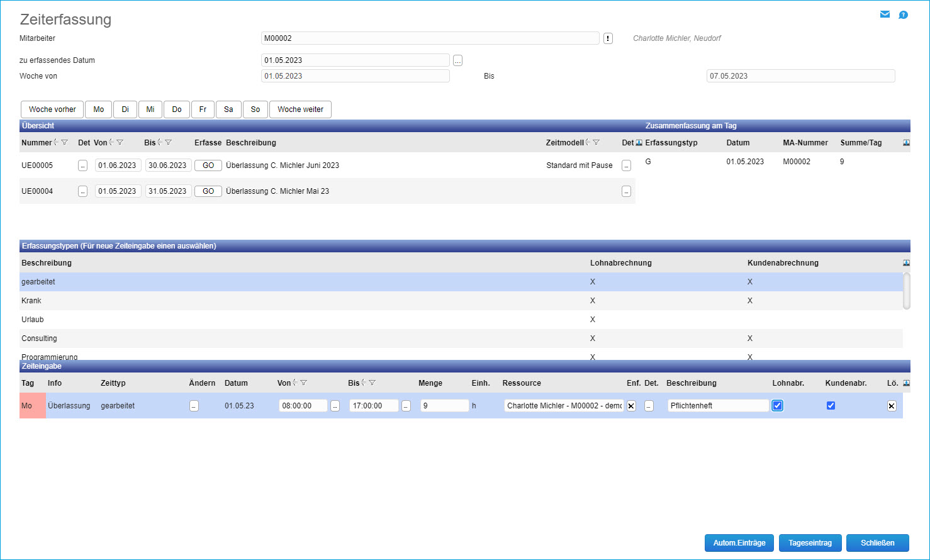This screenshot has width=930, height=560.
Task: Click export icon in Zusammenfassung am Tag header
Action: [x=906, y=143]
